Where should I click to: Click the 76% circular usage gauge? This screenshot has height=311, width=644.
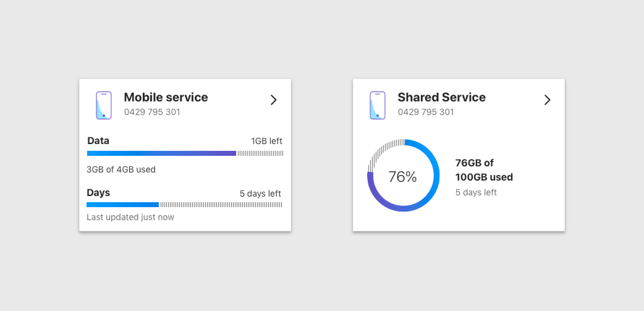coord(404,176)
